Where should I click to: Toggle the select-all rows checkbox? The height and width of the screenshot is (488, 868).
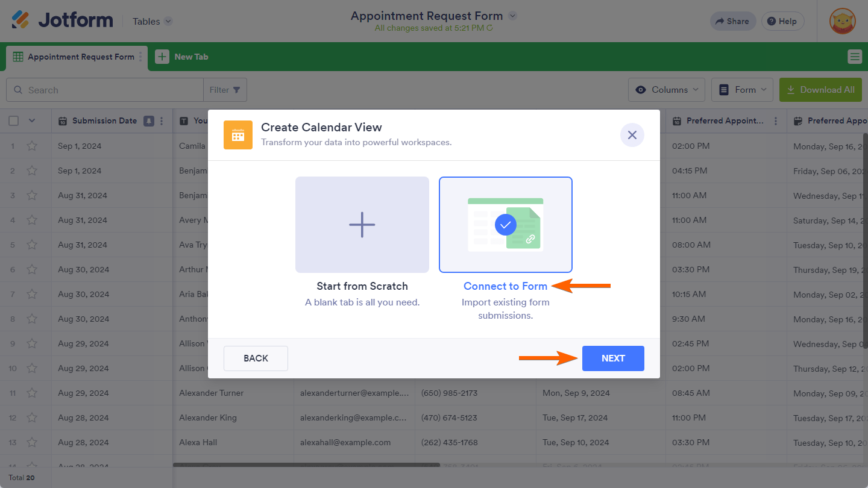14,121
